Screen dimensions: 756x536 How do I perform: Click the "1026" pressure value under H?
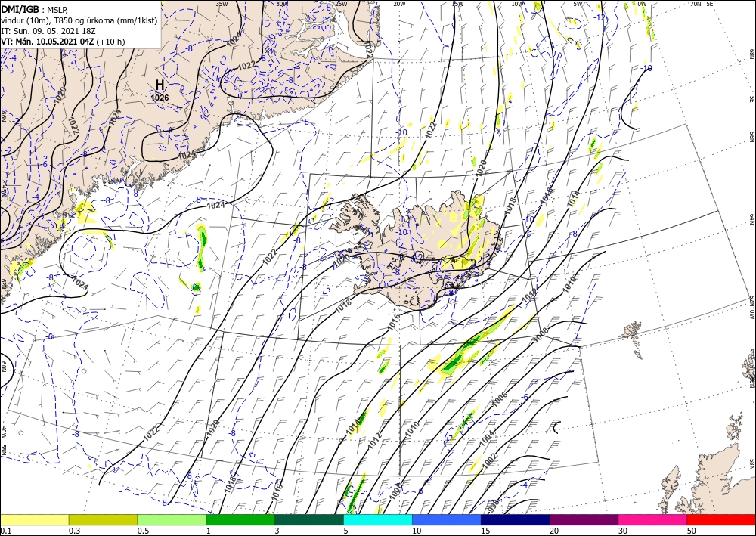point(160,98)
